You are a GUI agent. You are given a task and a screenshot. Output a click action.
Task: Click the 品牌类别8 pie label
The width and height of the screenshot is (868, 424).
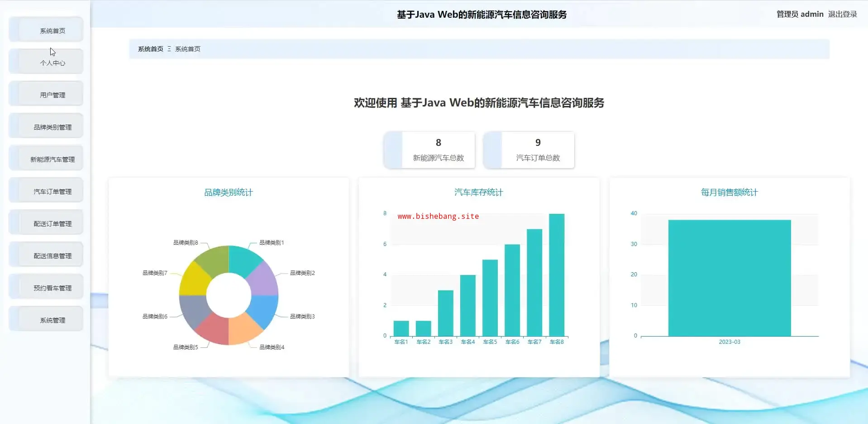pyautogui.click(x=186, y=243)
